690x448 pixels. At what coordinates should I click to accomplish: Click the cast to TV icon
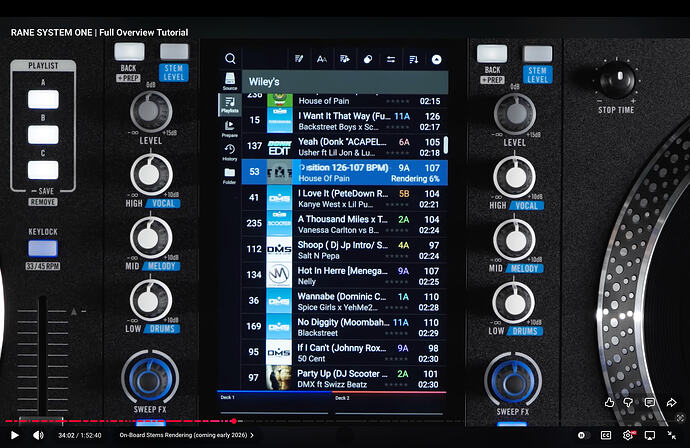pyautogui.click(x=650, y=435)
